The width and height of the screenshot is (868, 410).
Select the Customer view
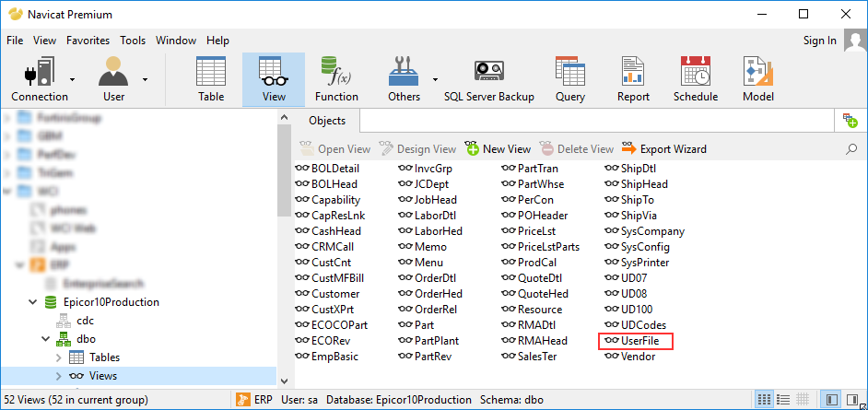pyautogui.click(x=328, y=294)
